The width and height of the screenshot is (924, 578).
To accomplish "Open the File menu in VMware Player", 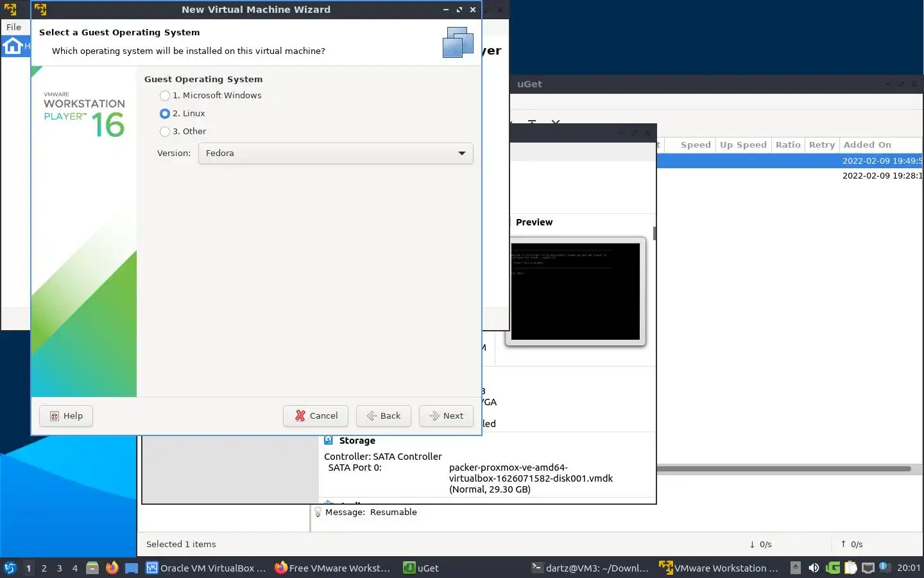I will coord(13,27).
